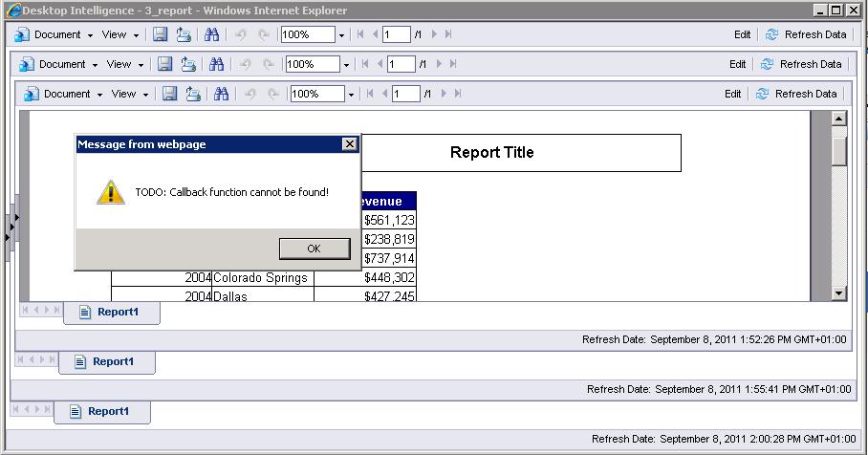Go to first page in the third toolbar row

[x=370, y=94]
